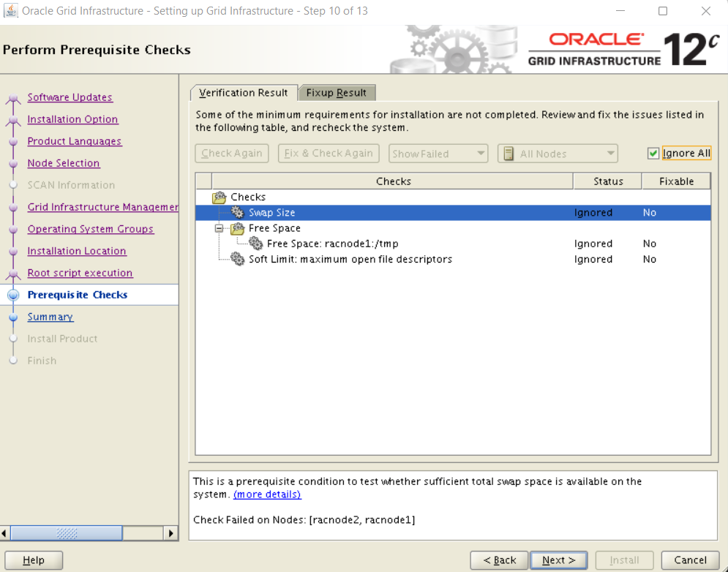Click the Summary step bullet

[13, 317]
